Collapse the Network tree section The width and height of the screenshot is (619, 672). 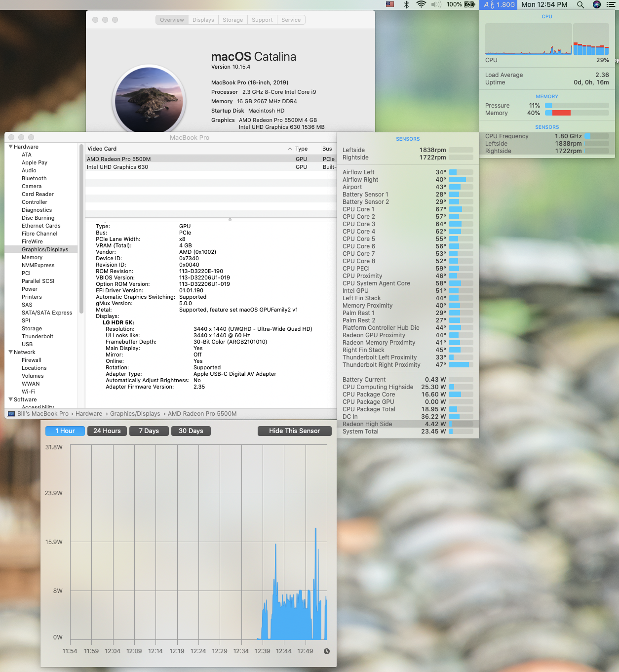tap(10, 352)
